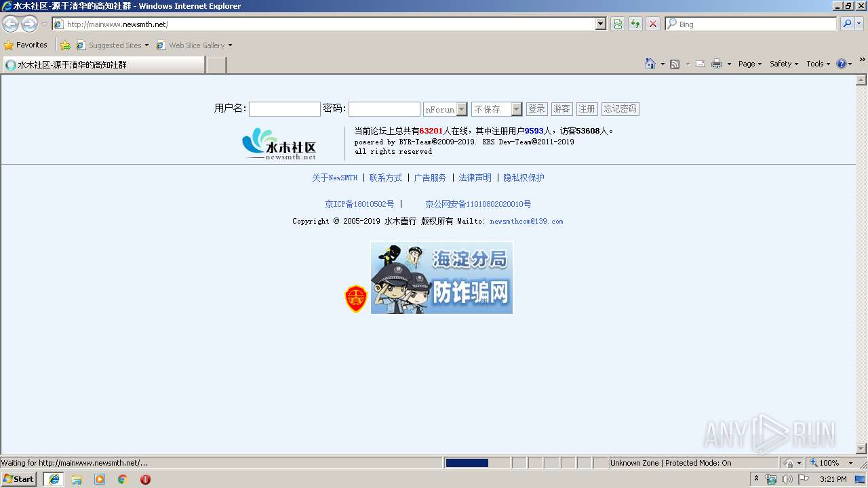Click the Bing search magnifier button
The image size is (868, 488).
point(847,24)
